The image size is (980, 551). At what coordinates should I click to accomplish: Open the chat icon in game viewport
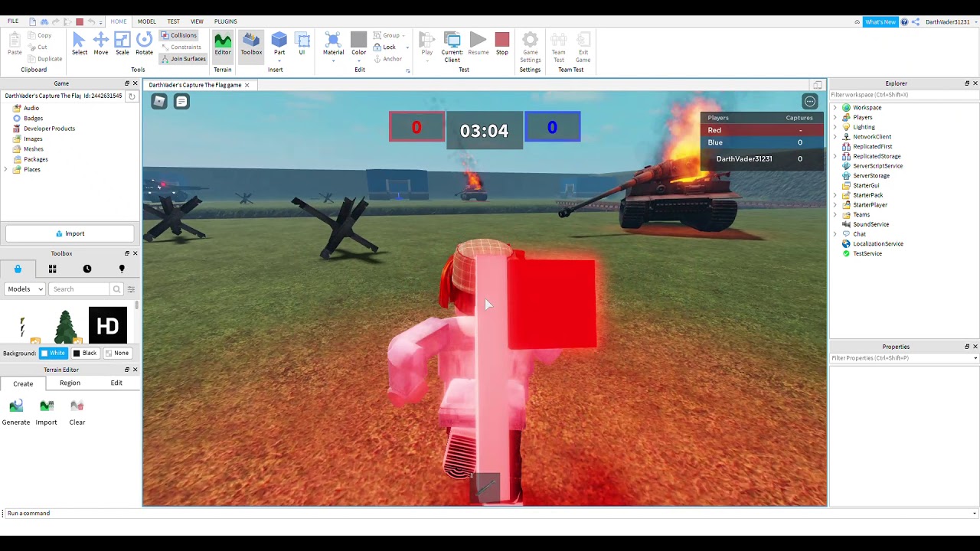click(x=181, y=101)
